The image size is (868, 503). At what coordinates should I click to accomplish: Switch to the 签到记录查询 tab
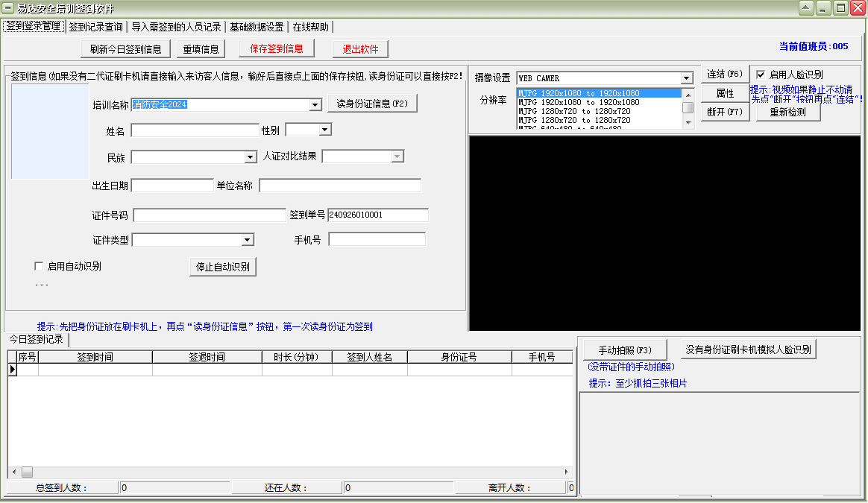(96, 27)
